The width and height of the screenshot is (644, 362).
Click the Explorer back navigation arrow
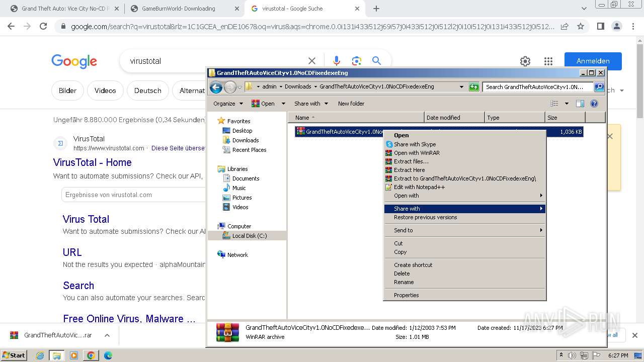pyautogui.click(x=216, y=87)
